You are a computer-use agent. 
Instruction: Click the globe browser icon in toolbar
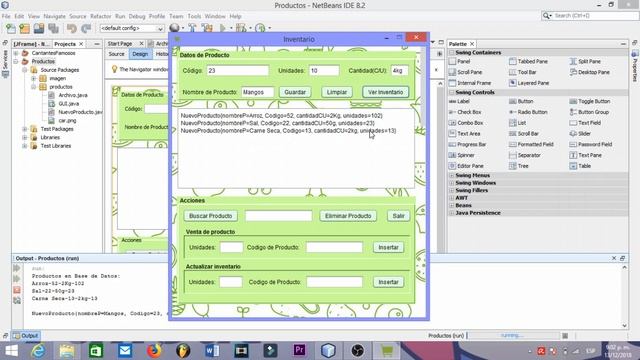coord(174,28)
